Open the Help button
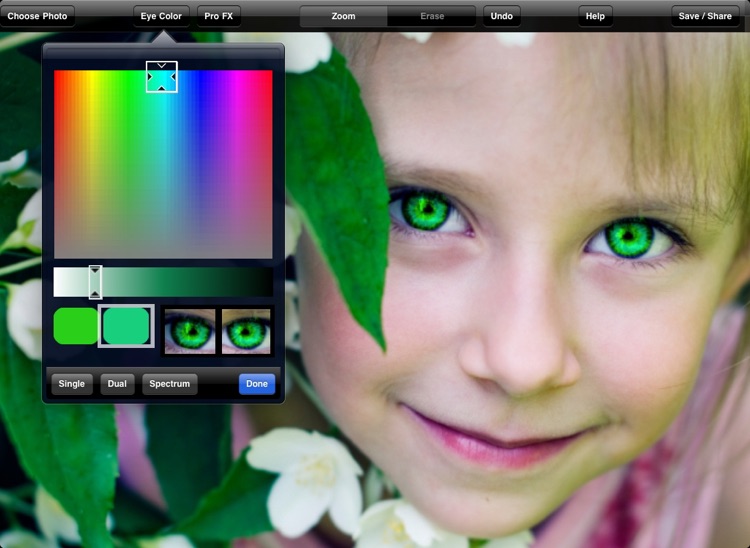 point(596,16)
